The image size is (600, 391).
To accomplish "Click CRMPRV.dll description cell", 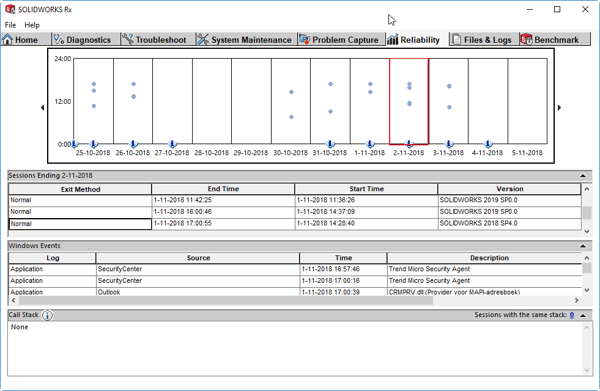I will tap(484, 292).
